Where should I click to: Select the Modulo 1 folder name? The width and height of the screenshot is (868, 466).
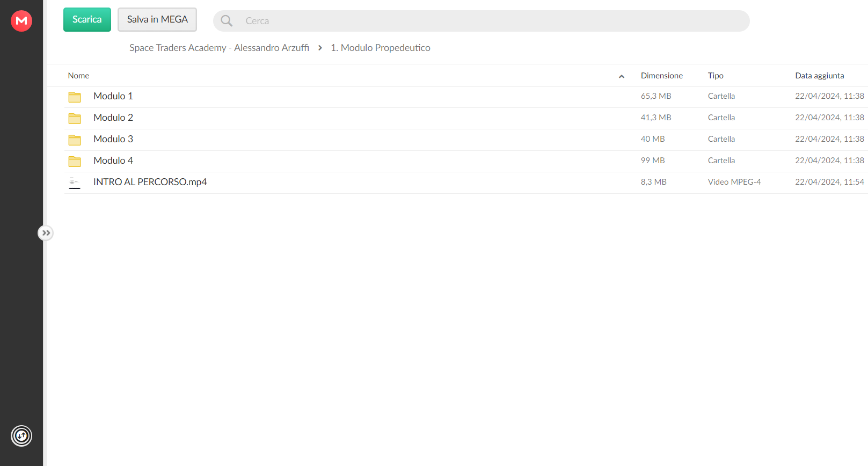113,96
